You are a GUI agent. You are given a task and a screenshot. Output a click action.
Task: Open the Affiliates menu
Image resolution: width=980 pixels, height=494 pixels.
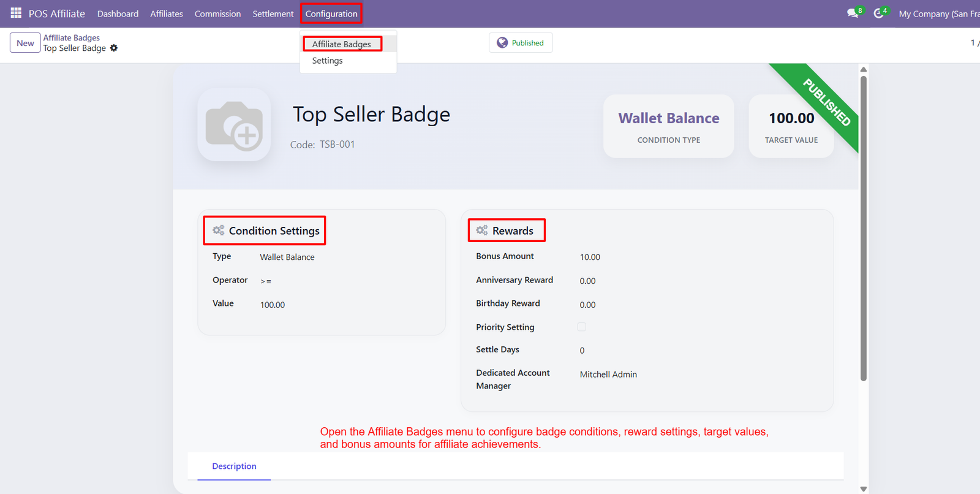[x=167, y=13]
